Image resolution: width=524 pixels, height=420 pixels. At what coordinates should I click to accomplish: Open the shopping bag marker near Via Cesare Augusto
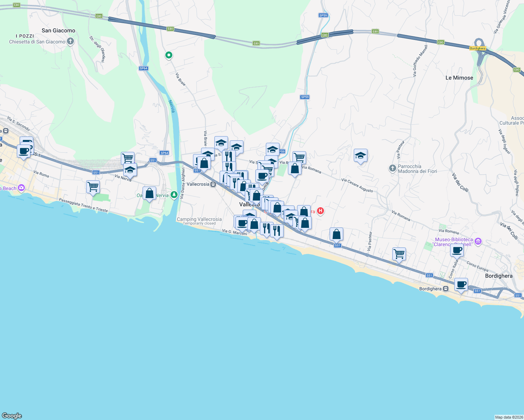click(x=337, y=233)
